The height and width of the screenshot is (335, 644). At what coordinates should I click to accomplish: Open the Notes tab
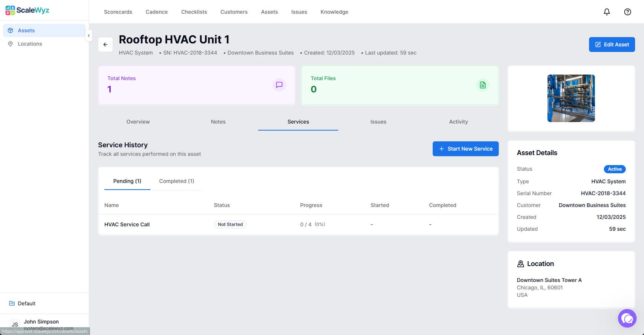(218, 122)
